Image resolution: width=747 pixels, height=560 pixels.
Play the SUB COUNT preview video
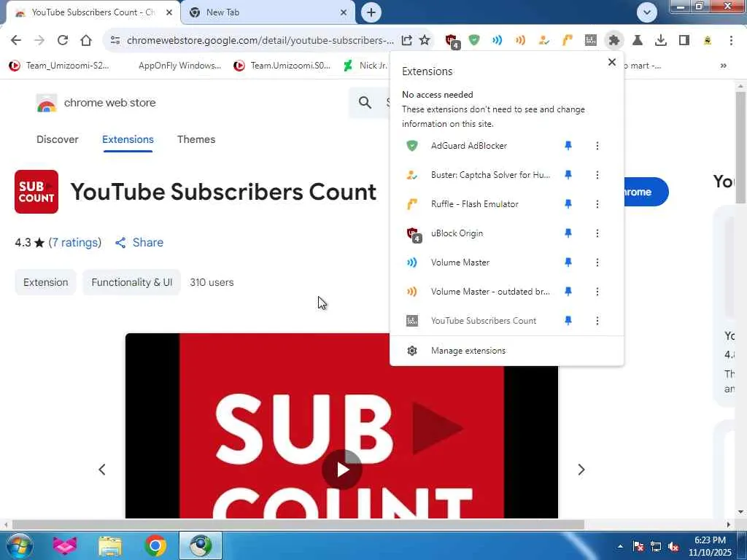coord(341,470)
